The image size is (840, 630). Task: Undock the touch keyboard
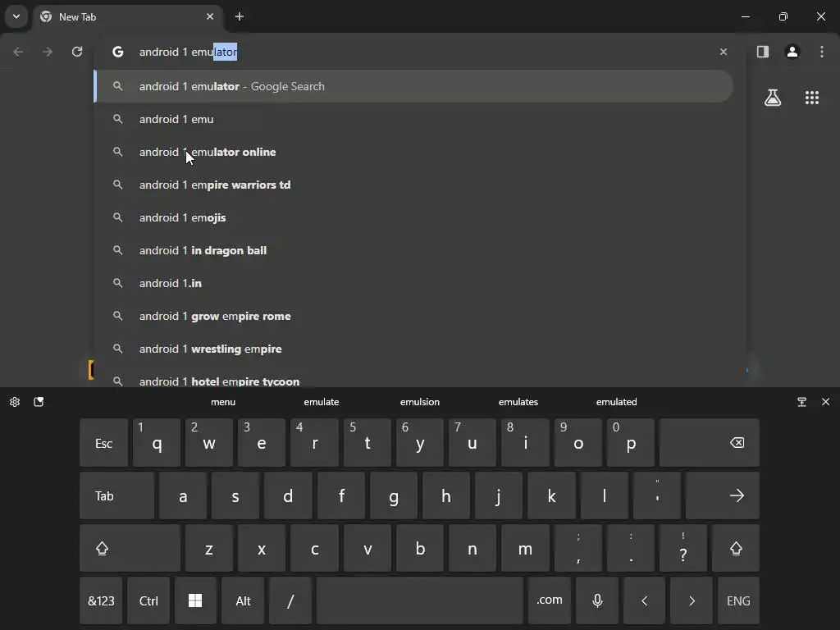(802, 402)
